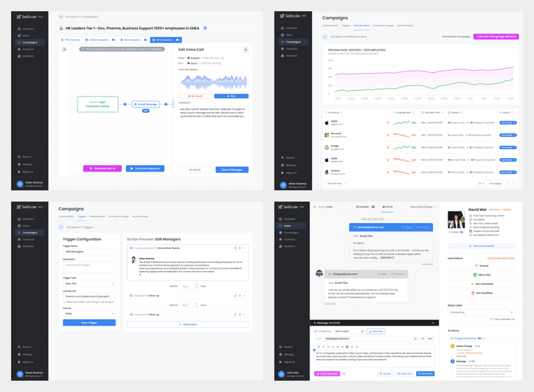Open Contacts from the sidebar
Screen dimensions: 534x392
click(x=28, y=49)
